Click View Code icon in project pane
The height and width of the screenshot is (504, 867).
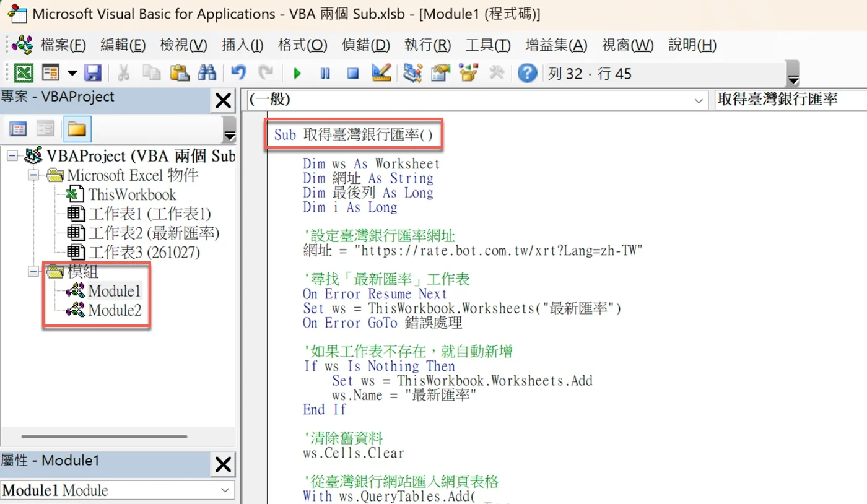[19, 129]
